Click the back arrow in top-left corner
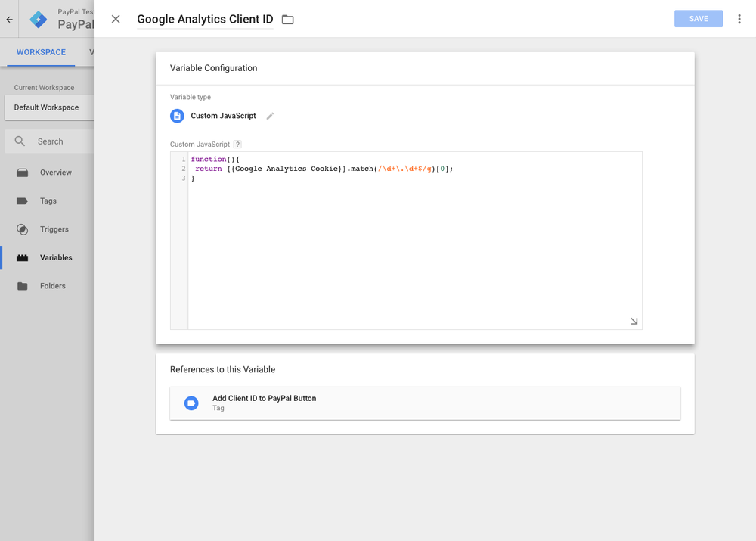756x541 pixels. point(9,20)
